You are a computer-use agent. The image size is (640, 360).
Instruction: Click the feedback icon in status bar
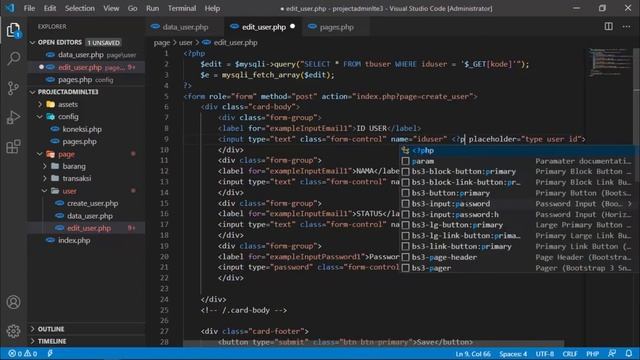tap(612, 353)
